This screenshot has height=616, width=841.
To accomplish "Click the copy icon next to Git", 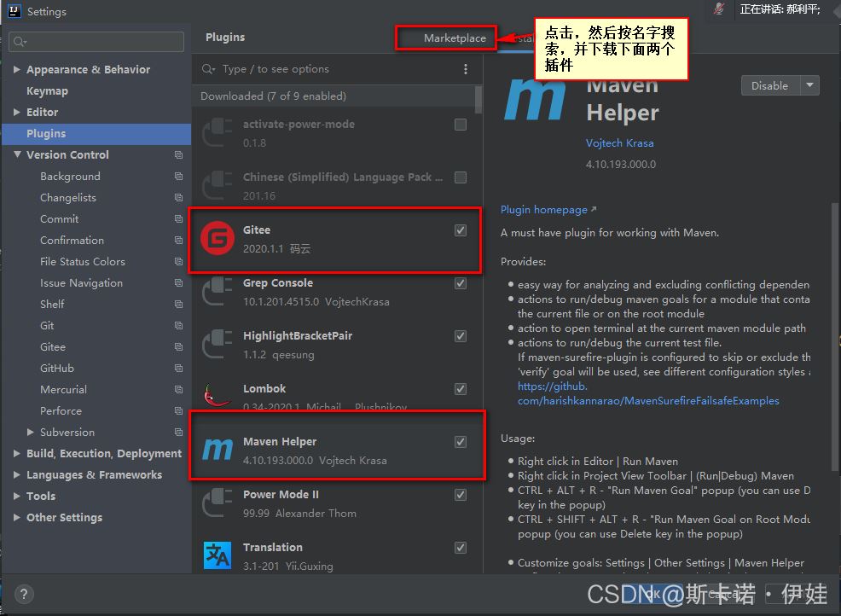I will tap(178, 326).
